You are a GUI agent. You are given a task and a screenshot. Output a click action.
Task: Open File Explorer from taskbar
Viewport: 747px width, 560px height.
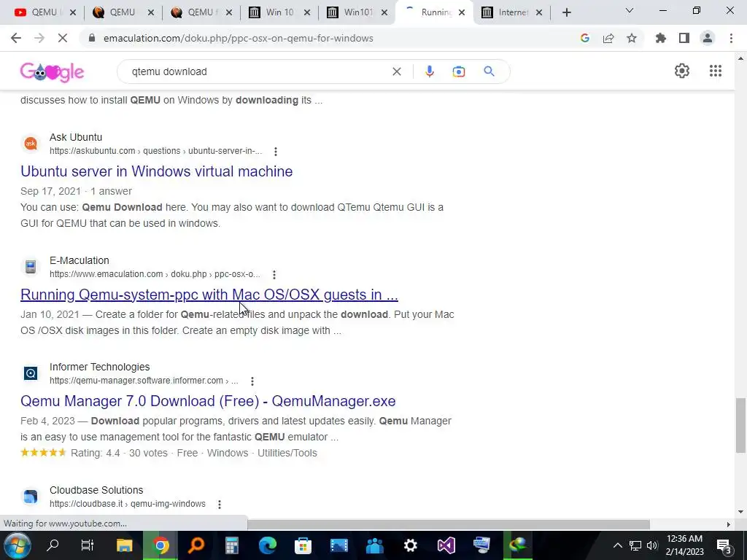tap(125, 545)
